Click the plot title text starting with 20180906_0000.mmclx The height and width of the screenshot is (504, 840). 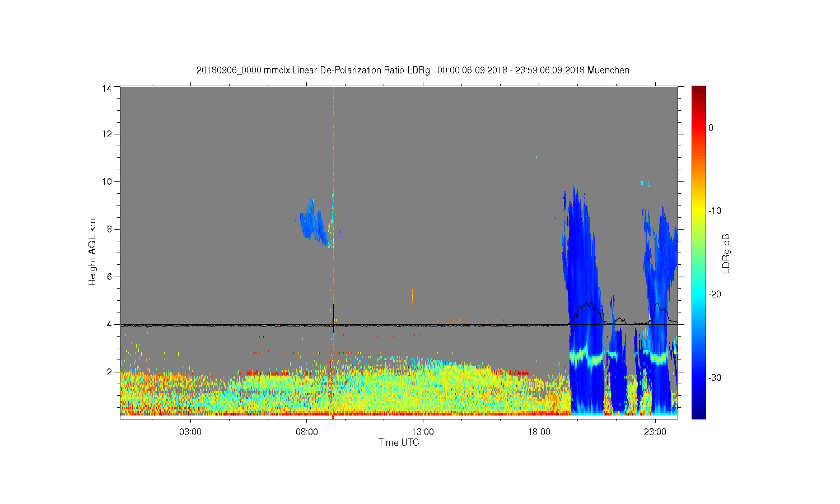(x=413, y=71)
